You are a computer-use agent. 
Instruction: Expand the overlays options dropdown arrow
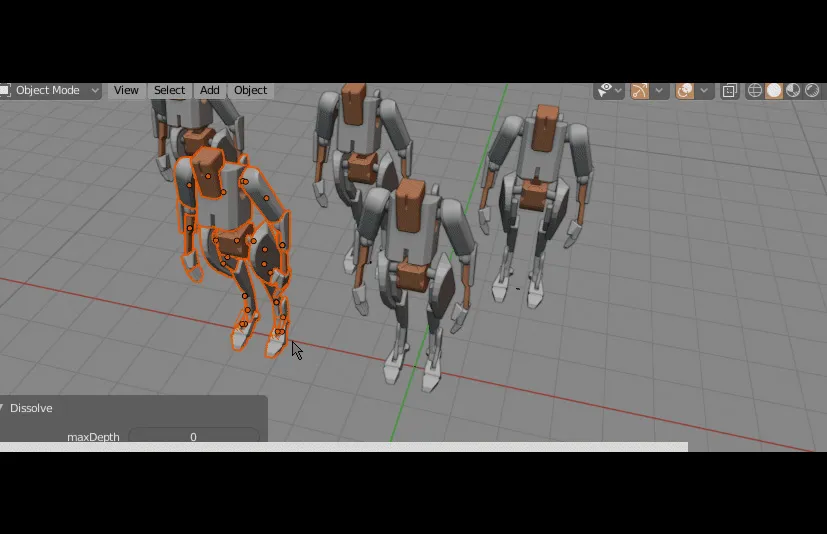(x=704, y=91)
